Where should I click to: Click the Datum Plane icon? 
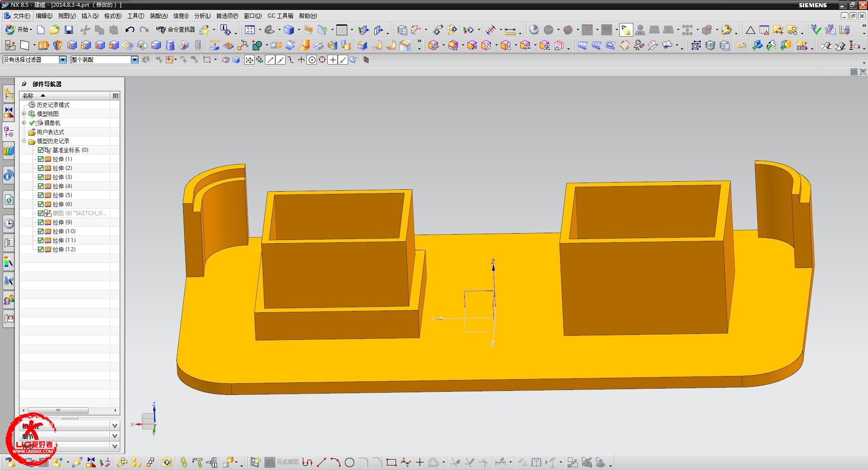[x=24, y=45]
